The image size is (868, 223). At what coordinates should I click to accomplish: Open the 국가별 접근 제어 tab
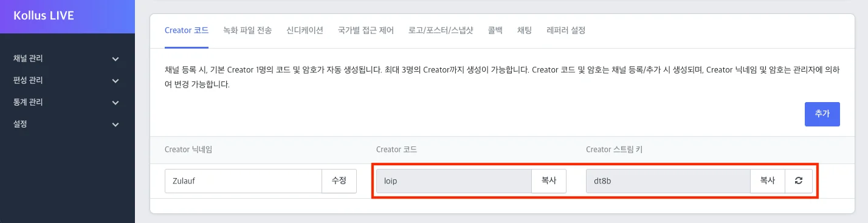(366, 30)
